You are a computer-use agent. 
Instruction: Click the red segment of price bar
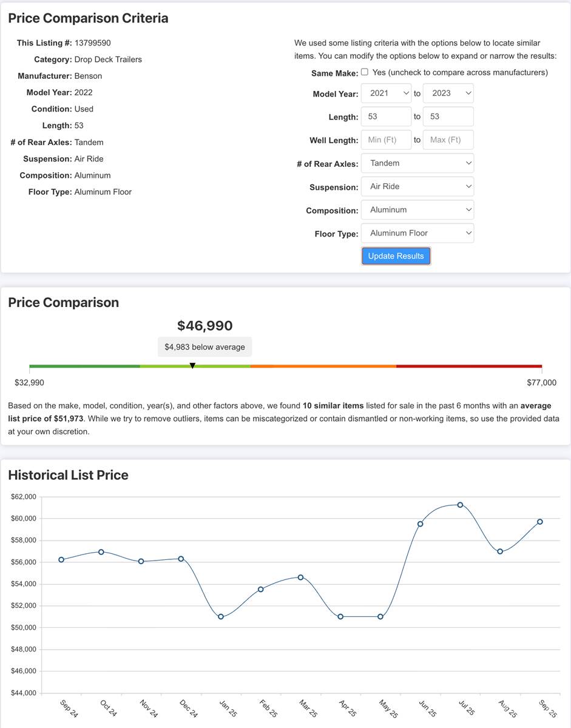(x=469, y=366)
